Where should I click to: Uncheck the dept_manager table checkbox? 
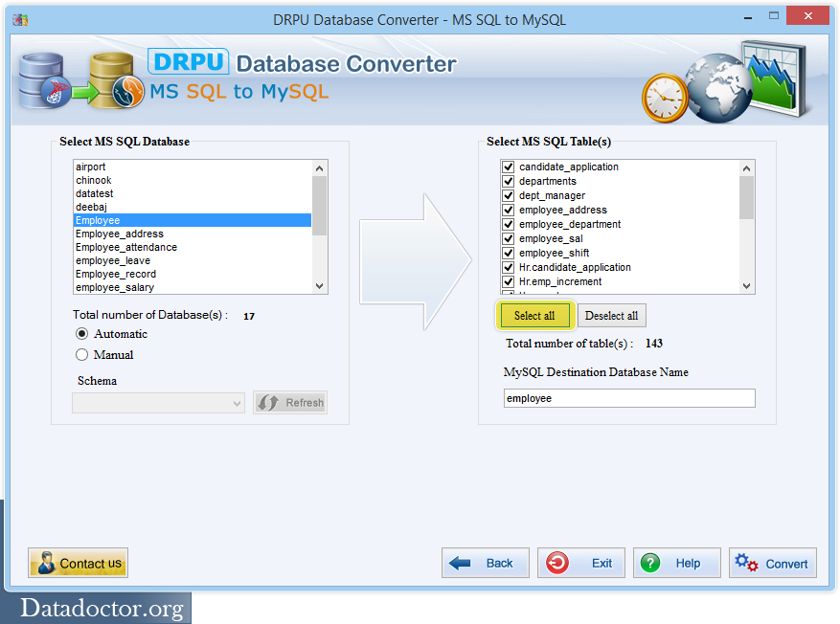[509, 196]
